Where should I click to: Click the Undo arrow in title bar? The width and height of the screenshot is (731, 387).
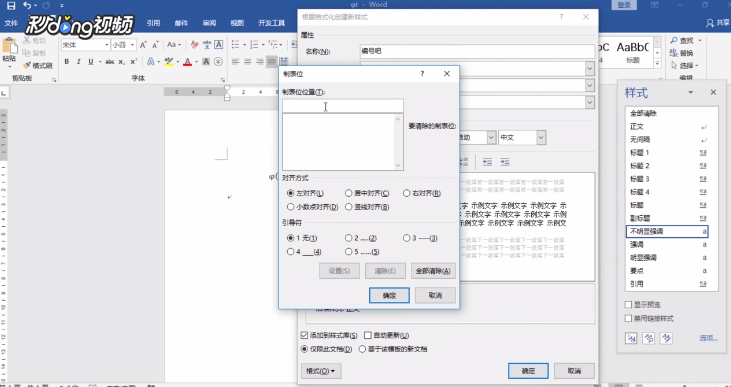pos(27,6)
